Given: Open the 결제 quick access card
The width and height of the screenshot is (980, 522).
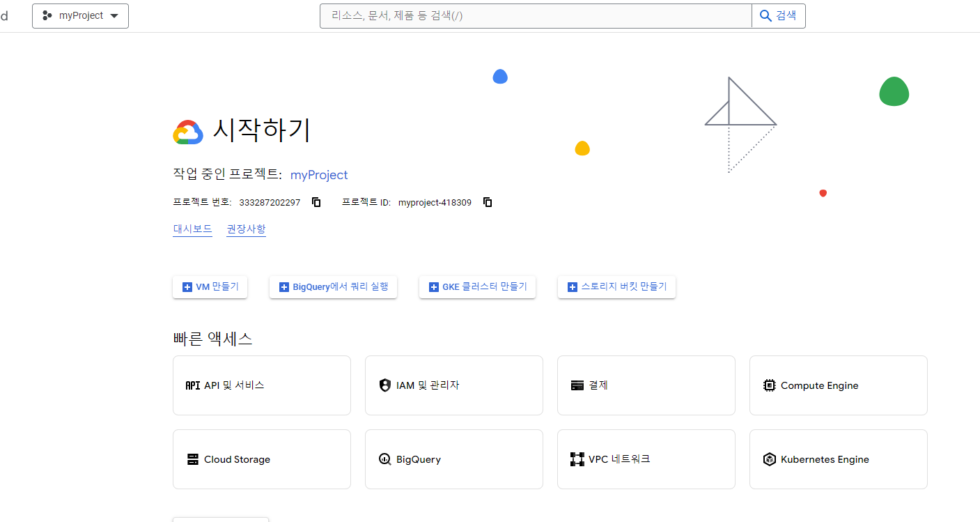Looking at the screenshot, I should coord(646,385).
